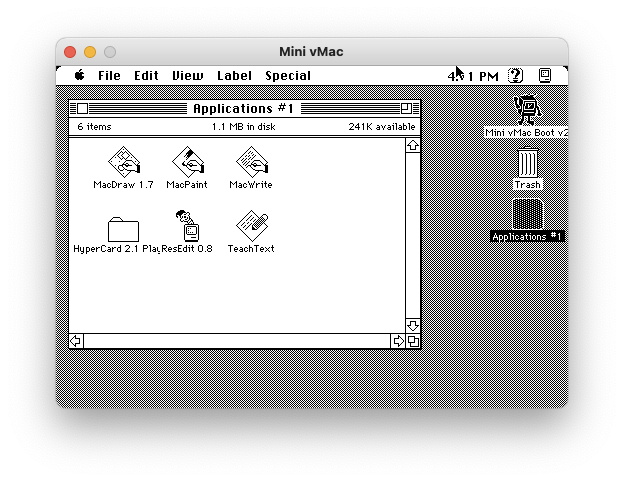Open the Balloon Help menu icon
The height and width of the screenshot is (482, 624).
click(515, 75)
